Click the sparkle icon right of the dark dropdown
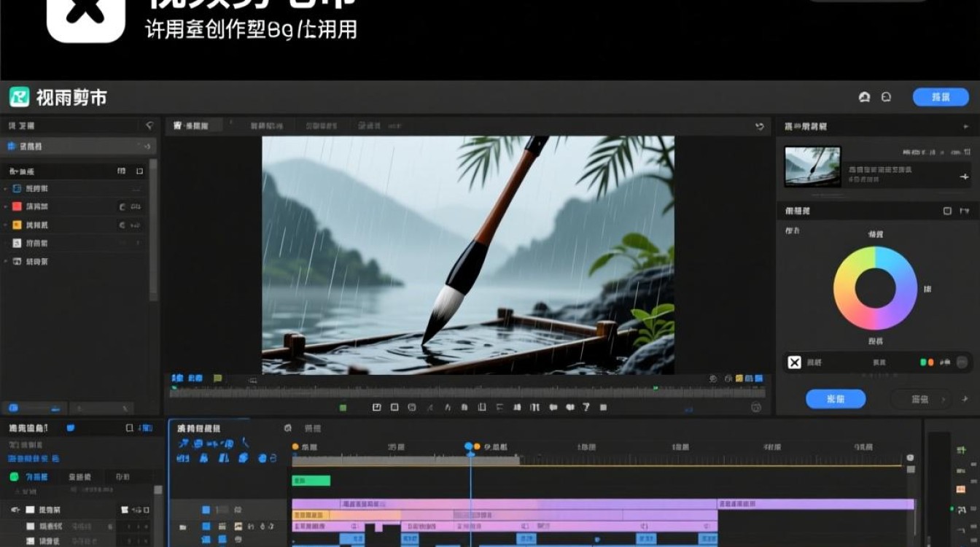This screenshot has height=547, width=980. (x=965, y=399)
